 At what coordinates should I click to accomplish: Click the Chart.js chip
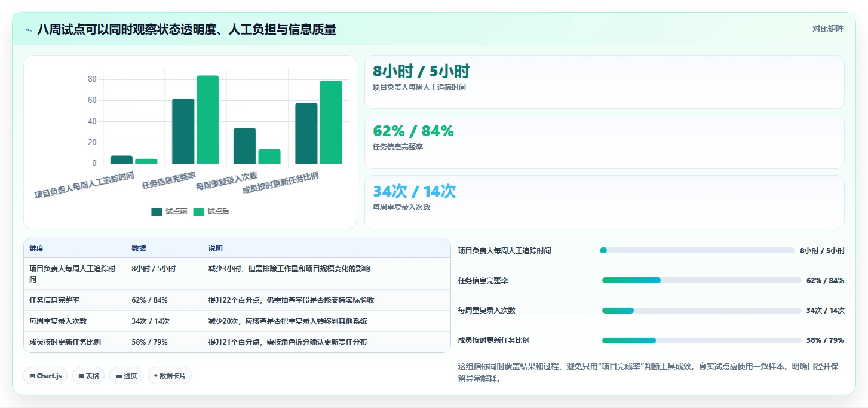[45, 376]
